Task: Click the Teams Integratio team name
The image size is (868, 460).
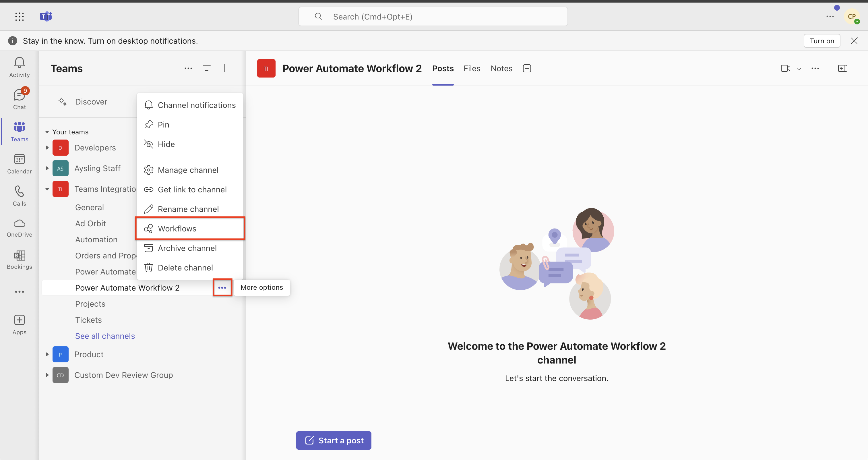Action: 105,189
